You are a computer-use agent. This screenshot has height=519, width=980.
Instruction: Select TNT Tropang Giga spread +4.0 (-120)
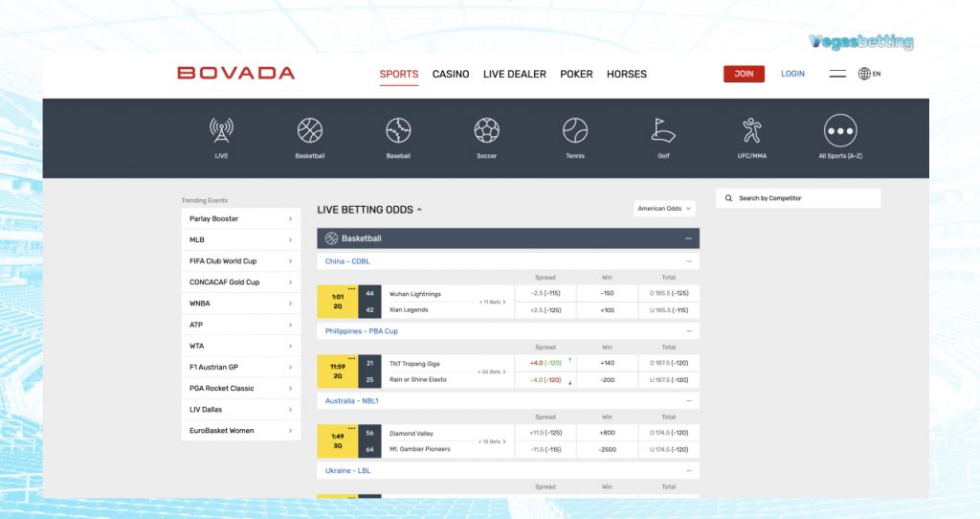click(x=545, y=363)
